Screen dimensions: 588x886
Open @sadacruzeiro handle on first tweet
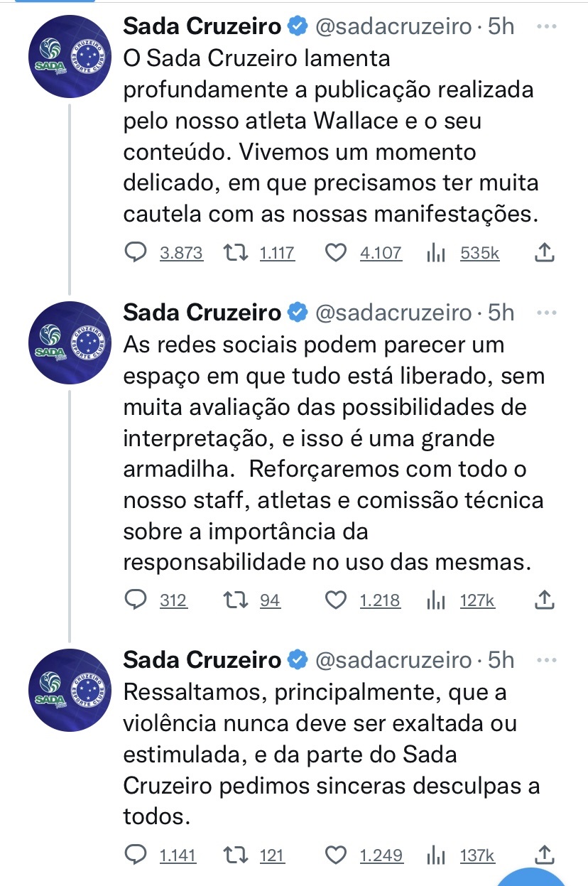point(393,27)
